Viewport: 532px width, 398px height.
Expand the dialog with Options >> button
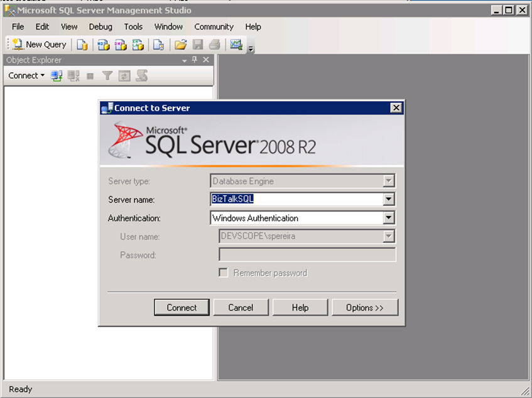click(x=365, y=308)
